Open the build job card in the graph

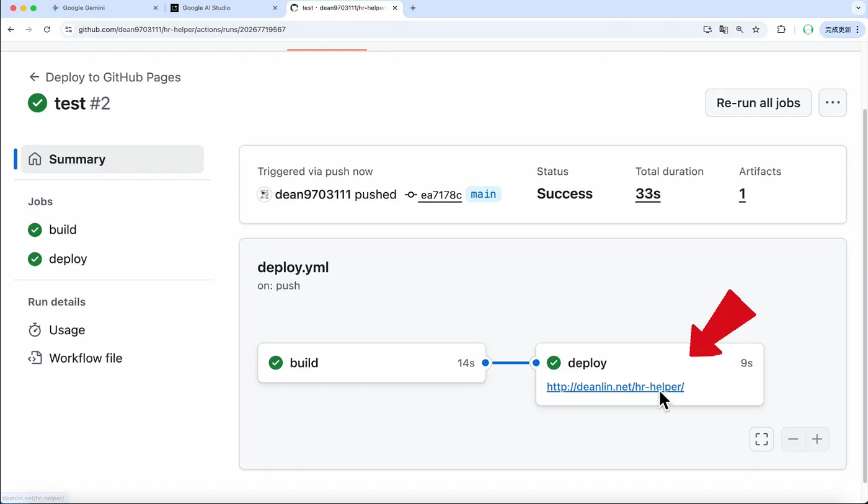point(371,363)
